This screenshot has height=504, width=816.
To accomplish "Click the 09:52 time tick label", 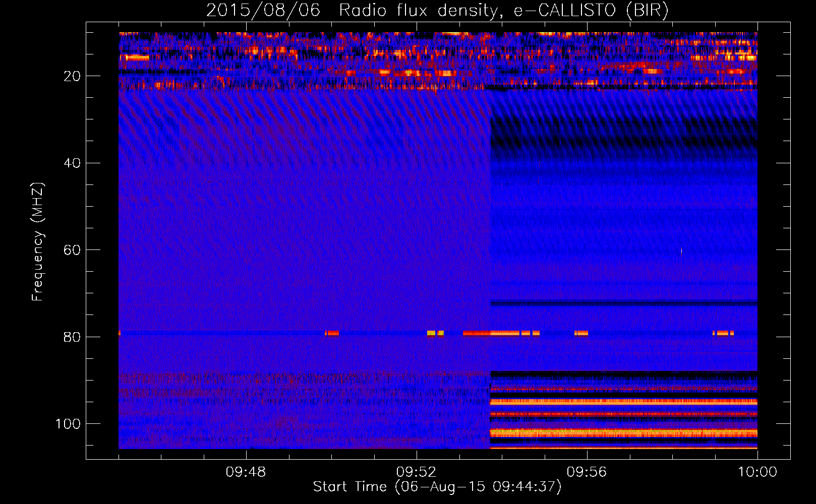I will [x=416, y=472].
